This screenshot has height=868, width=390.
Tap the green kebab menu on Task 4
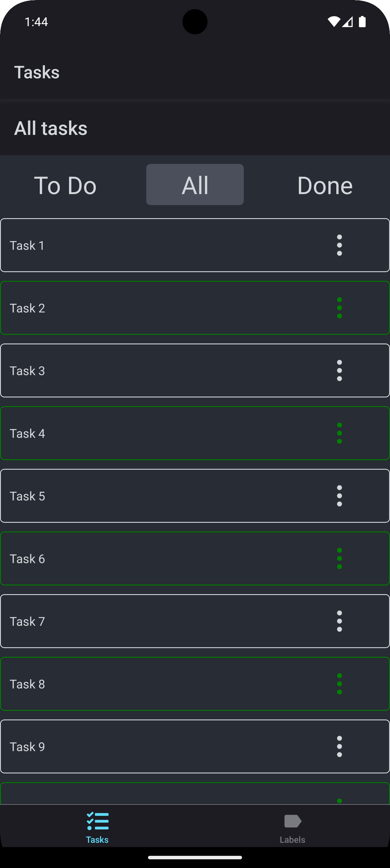coord(339,433)
